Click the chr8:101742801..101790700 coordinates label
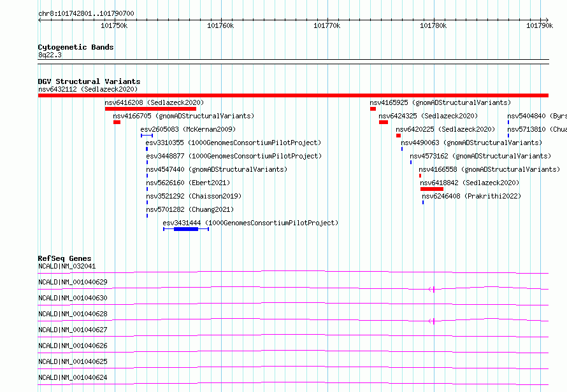This screenshot has height=392, width=567. 86,14
